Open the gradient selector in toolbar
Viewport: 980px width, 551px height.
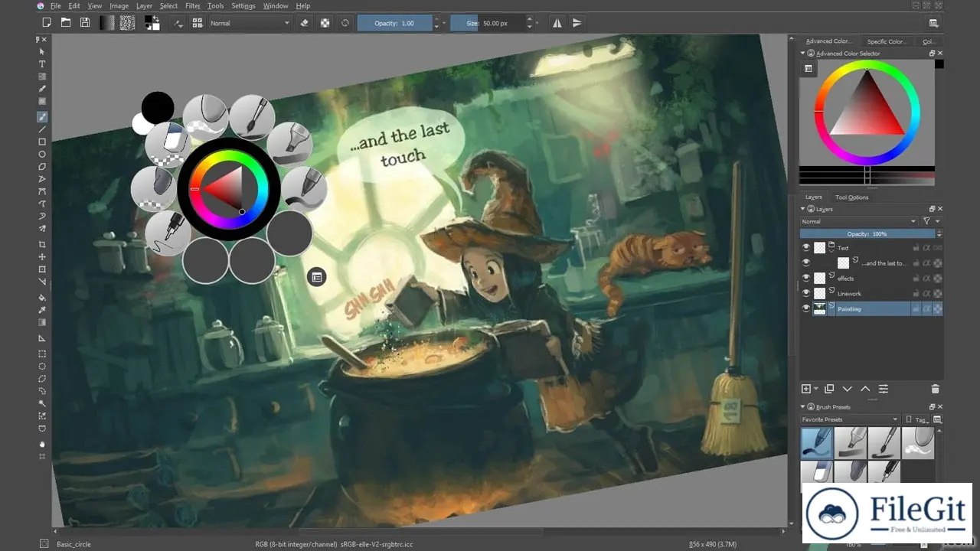(x=107, y=23)
